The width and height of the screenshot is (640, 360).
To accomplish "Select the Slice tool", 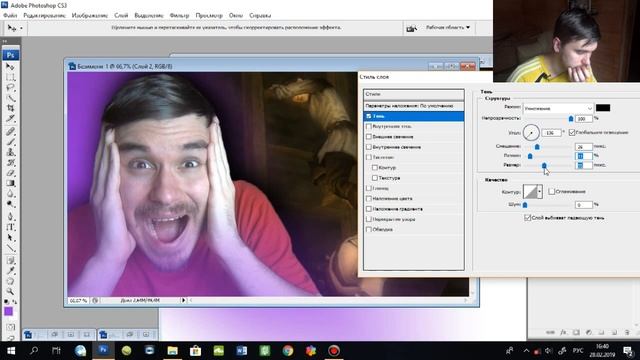I will [x=10, y=118].
